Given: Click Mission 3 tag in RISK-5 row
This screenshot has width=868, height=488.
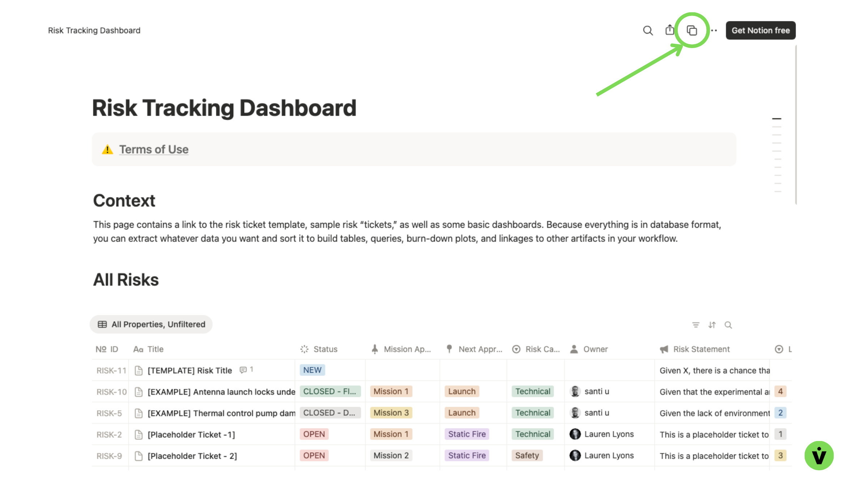Looking at the screenshot, I should pyautogui.click(x=391, y=413).
